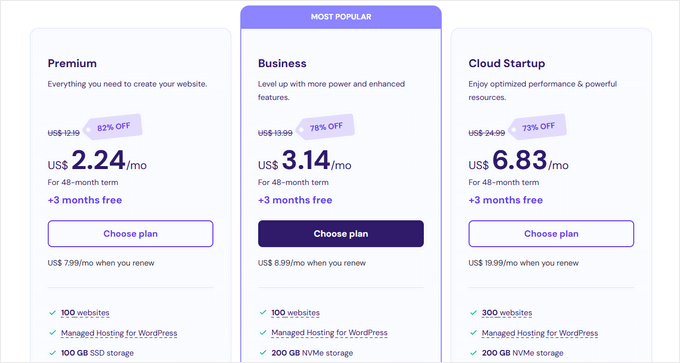680x363 pixels.
Task: Click the Business plan heading
Action: (x=282, y=63)
